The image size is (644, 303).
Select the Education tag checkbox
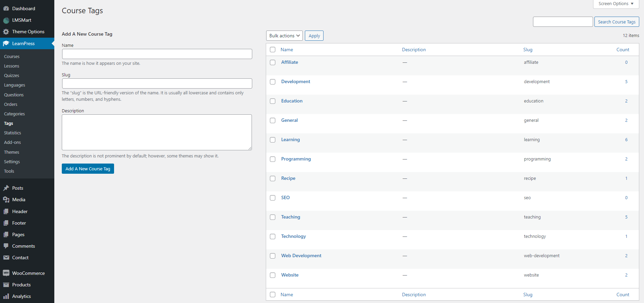point(273,101)
